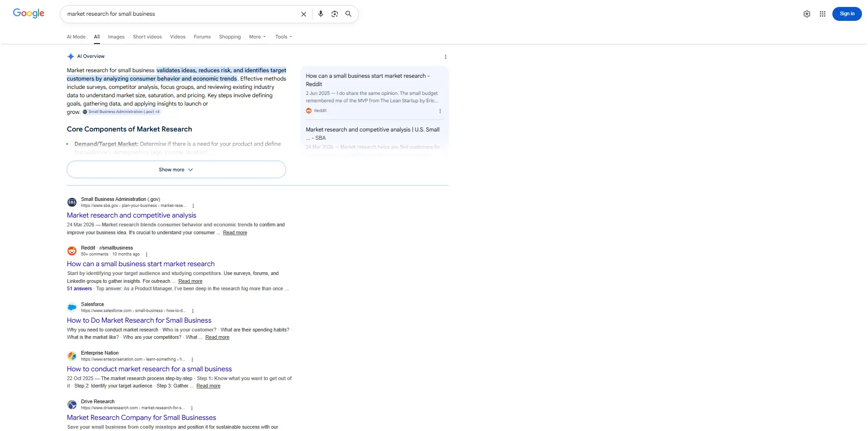Viewport: 868px width, 431px height.
Task: Click Read more on Salesforce snippet
Action: (x=217, y=337)
